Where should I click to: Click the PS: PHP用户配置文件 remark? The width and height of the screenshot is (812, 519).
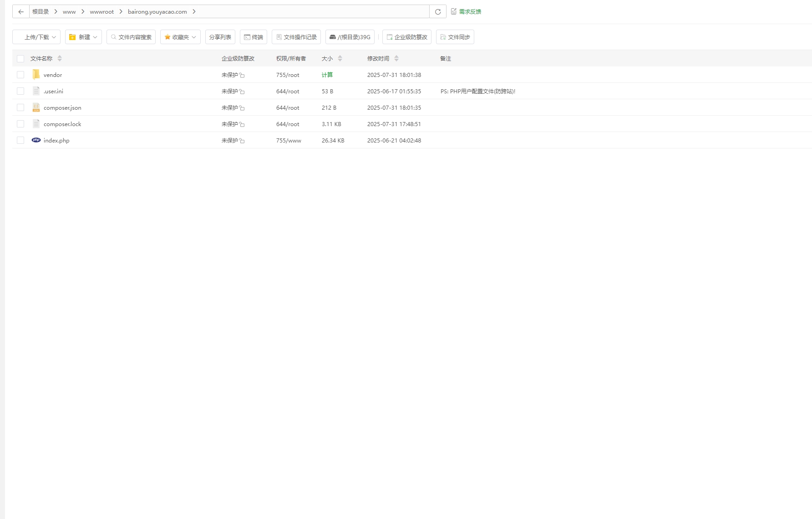pyautogui.click(x=478, y=92)
